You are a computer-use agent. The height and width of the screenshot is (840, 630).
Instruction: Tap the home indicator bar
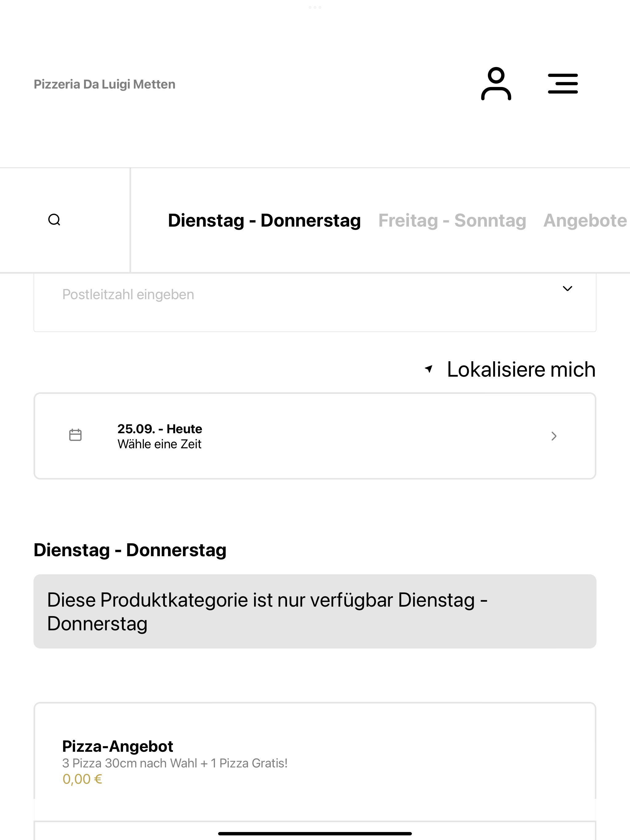(x=315, y=834)
